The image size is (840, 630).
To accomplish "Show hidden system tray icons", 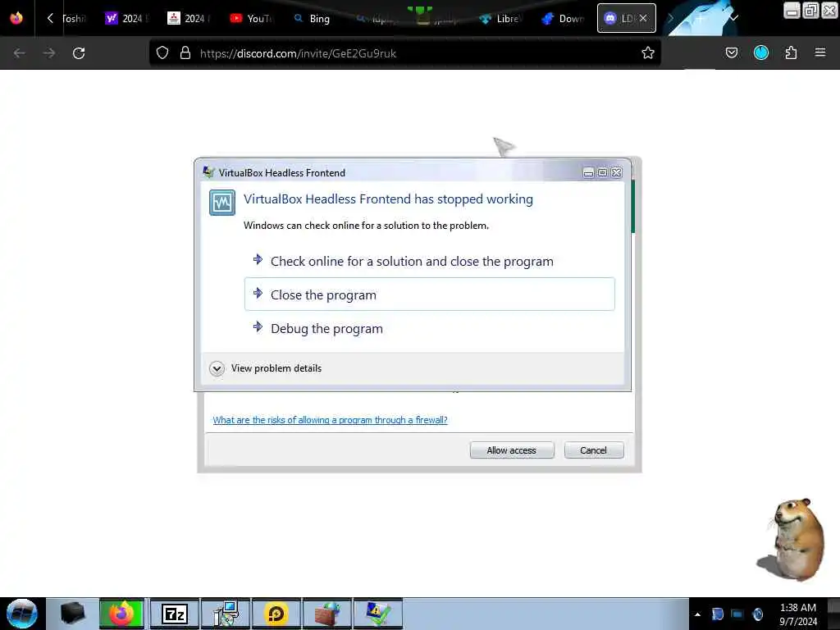I will (x=697, y=614).
